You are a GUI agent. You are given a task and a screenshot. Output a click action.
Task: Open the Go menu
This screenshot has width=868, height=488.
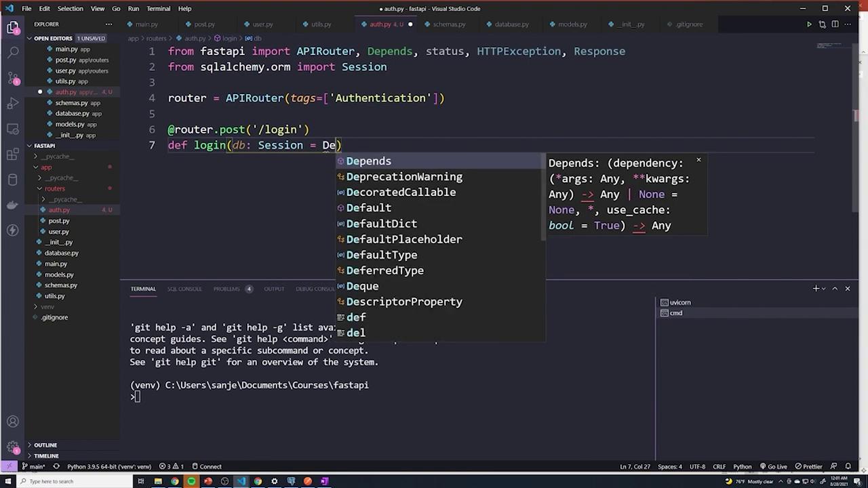point(116,8)
